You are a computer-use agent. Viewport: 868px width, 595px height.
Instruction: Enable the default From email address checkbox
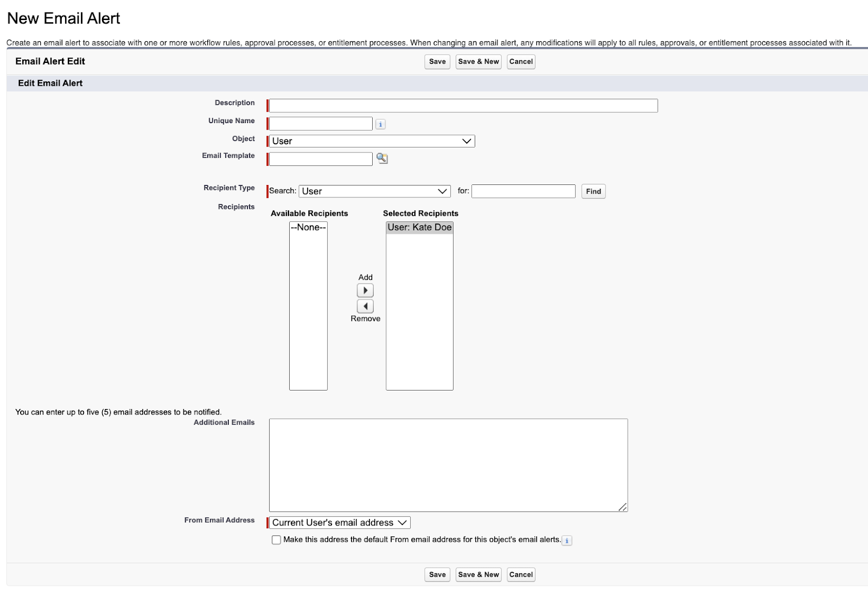[x=276, y=540]
